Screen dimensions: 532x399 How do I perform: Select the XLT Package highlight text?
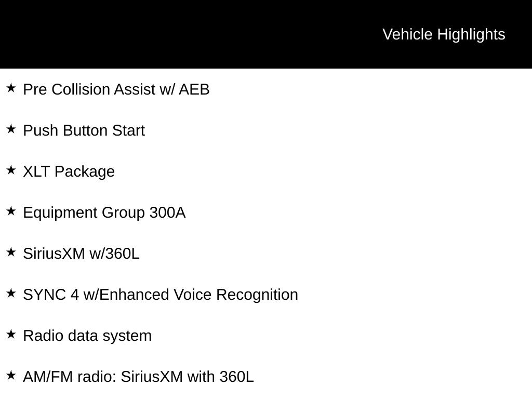69,171
